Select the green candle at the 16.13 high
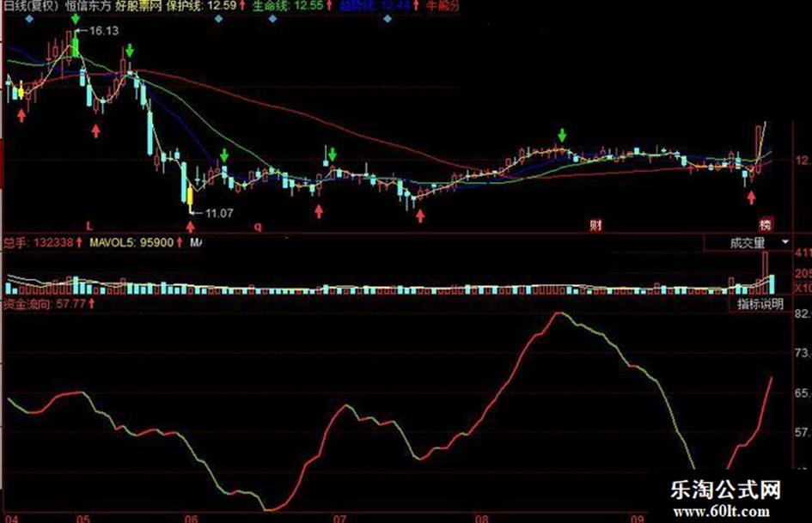812x523 pixels. pos(76,46)
